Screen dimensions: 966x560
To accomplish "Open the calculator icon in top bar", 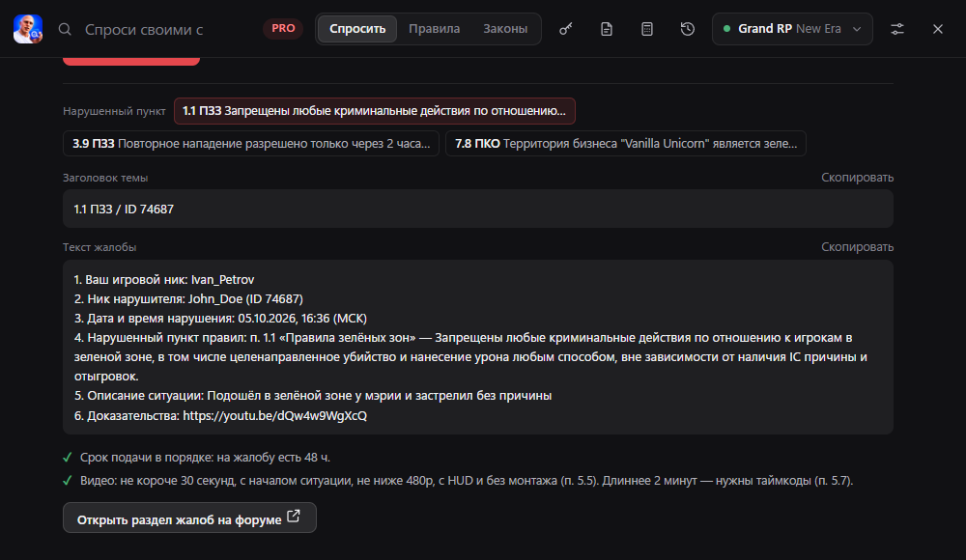I will (647, 29).
